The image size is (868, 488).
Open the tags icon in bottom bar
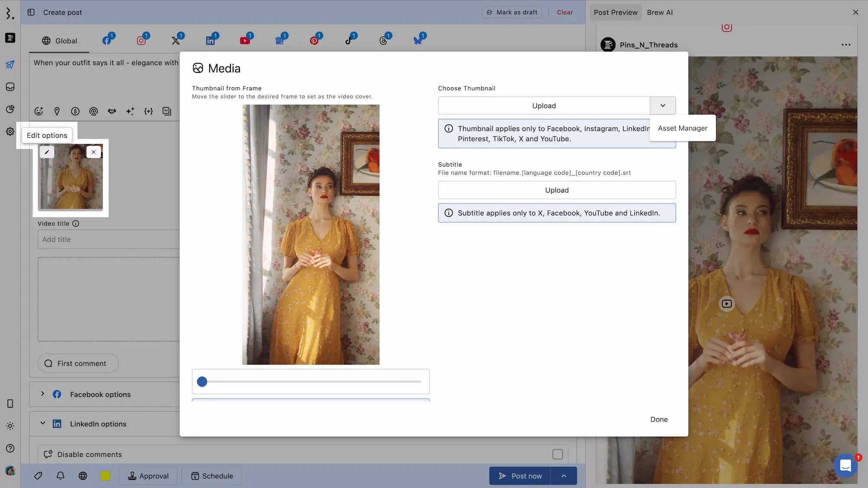coord(38,476)
